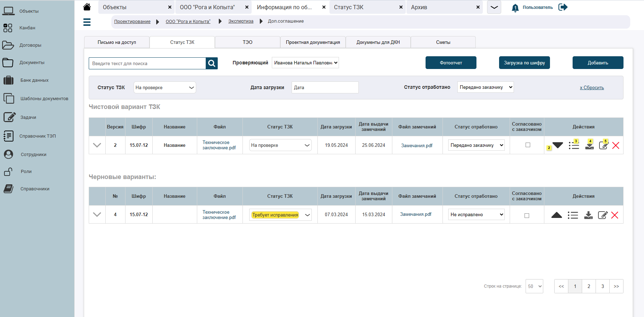Switch to Документы для ДКН tab
This screenshot has height=317, width=644.
pyautogui.click(x=378, y=42)
